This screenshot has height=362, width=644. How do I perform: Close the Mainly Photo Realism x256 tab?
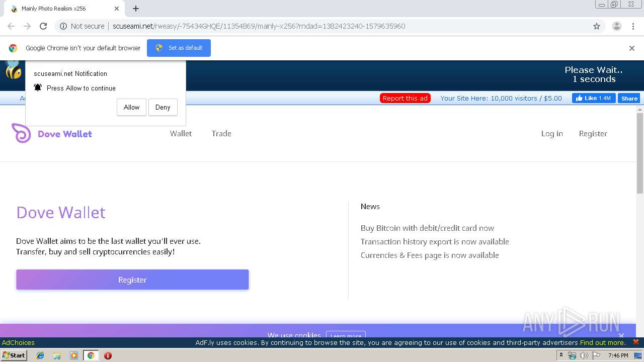click(x=117, y=9)
